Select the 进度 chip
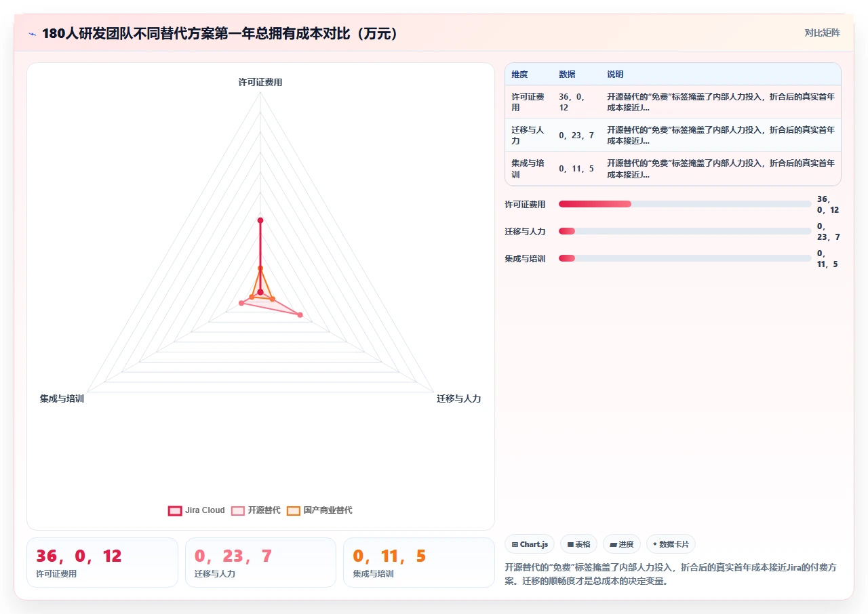 coord(622,544)
